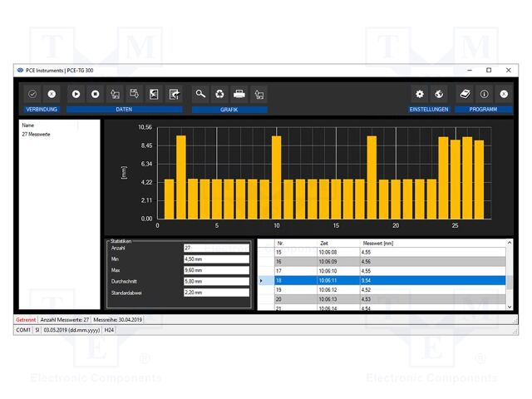Select '27 Messwerte' in the Name list
The height and width of the screenshot is (399, 532).
tap(37, 134)
